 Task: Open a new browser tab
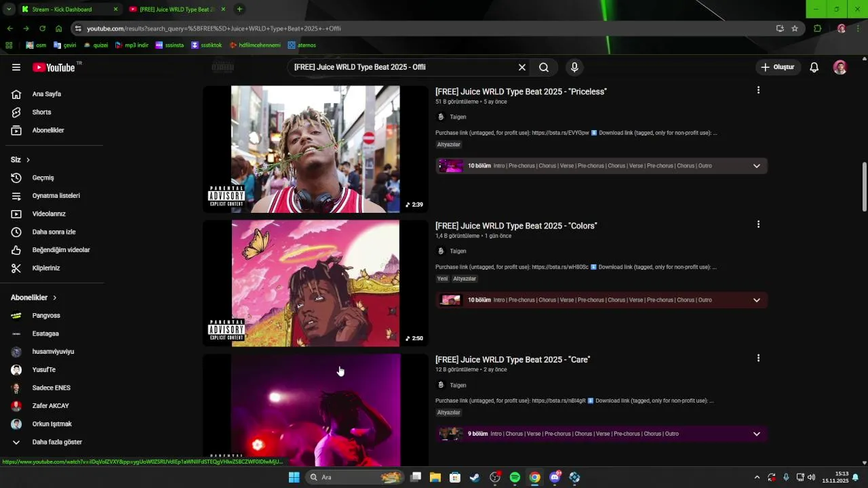(x=239, y=9)
